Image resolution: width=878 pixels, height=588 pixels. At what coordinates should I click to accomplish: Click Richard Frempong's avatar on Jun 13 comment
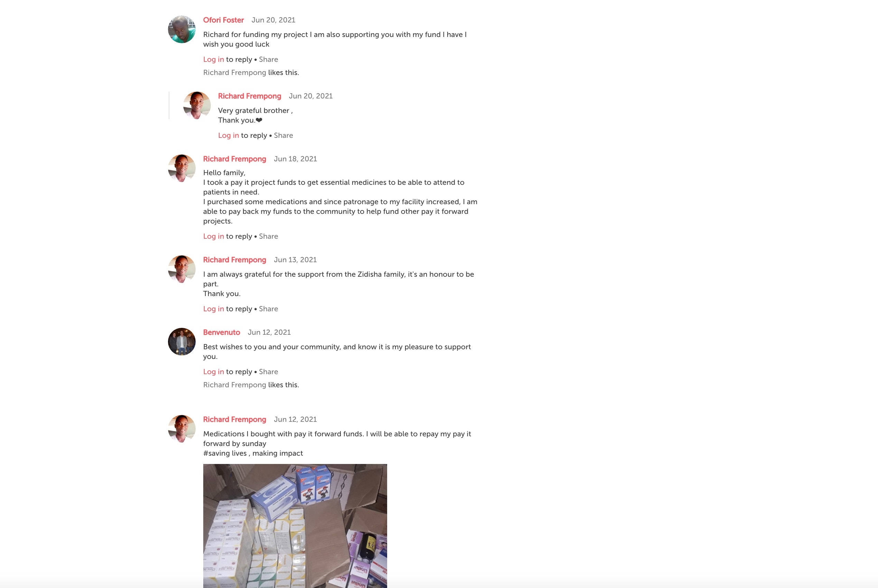[x=181, y=269]
